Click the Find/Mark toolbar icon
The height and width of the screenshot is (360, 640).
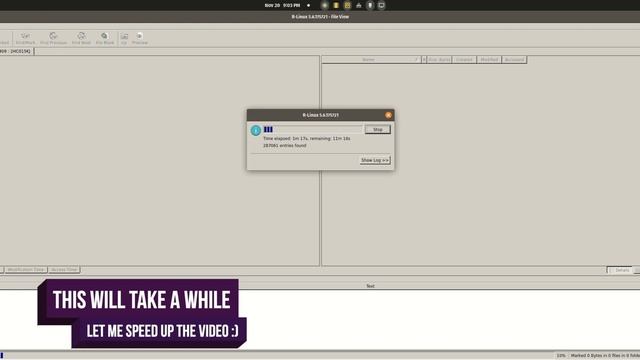point(25,38)
